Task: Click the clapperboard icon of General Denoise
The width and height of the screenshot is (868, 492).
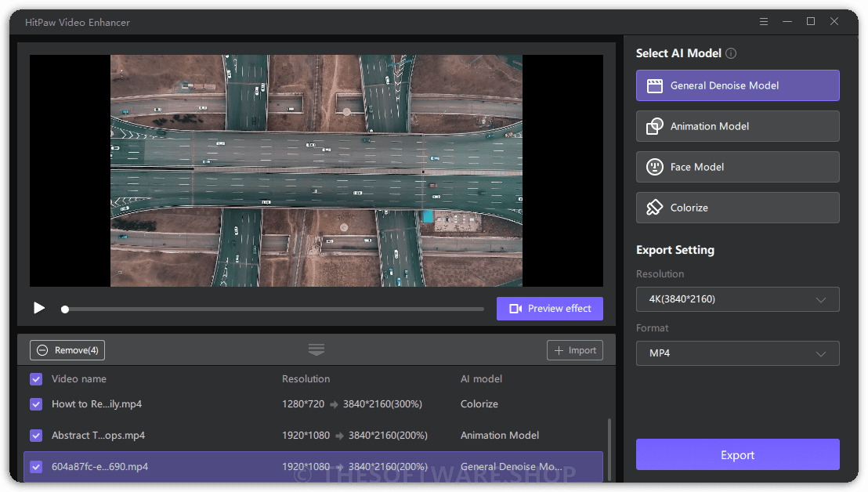Action: tap(654, 85)
